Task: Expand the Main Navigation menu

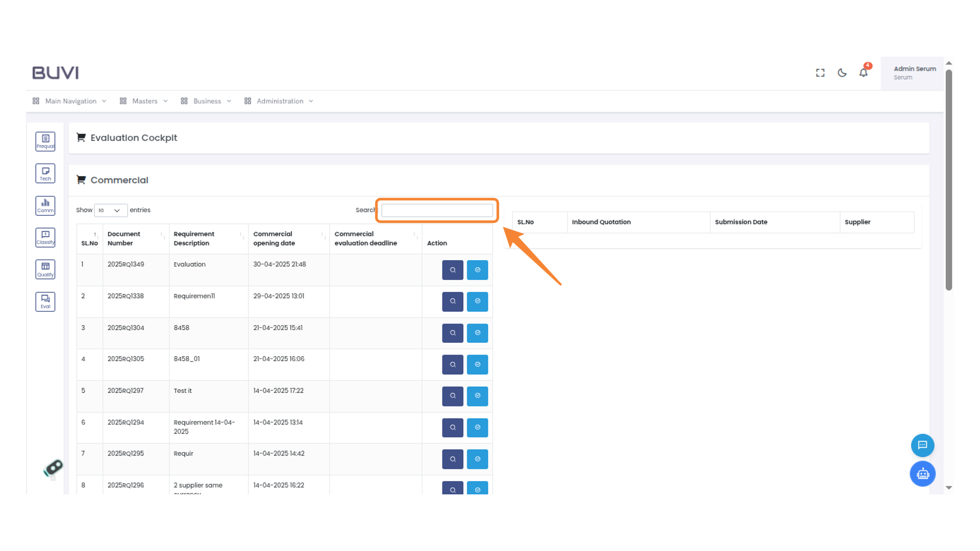Action: click(70, 101)
